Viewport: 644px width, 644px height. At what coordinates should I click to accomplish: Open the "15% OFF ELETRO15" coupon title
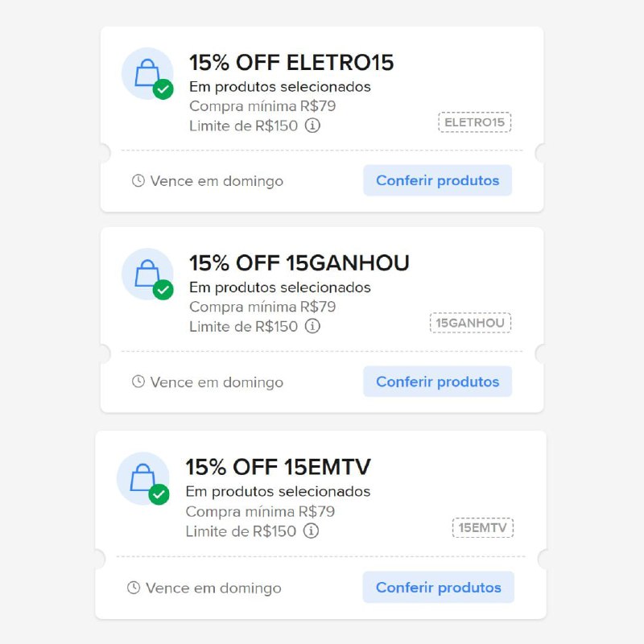[291, 62]
